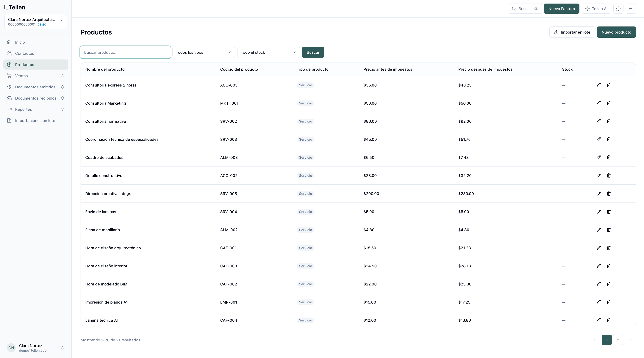The width and height of the screenshot is (644, 358).
Task: Click Precio antes de impuestos header
Action: point(388,69)
